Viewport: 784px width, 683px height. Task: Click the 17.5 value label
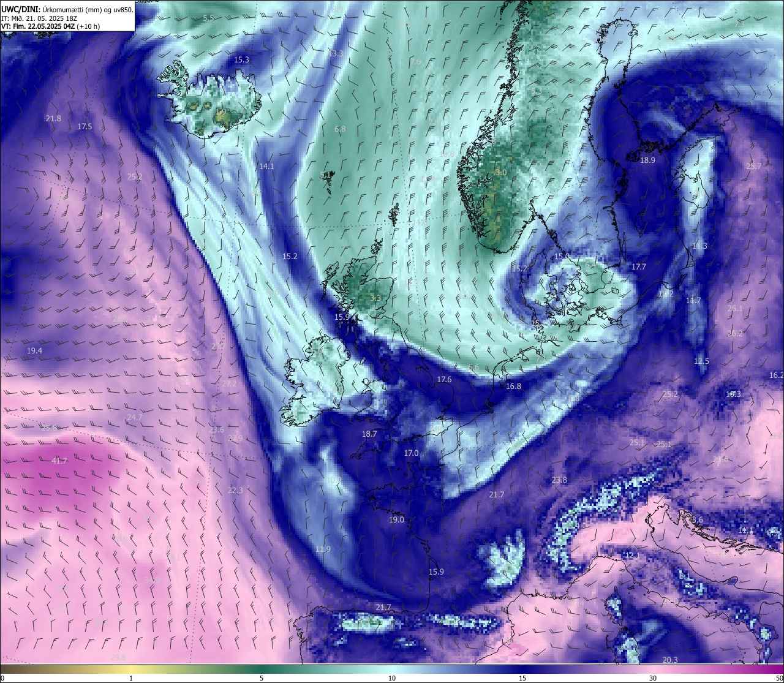85,126
